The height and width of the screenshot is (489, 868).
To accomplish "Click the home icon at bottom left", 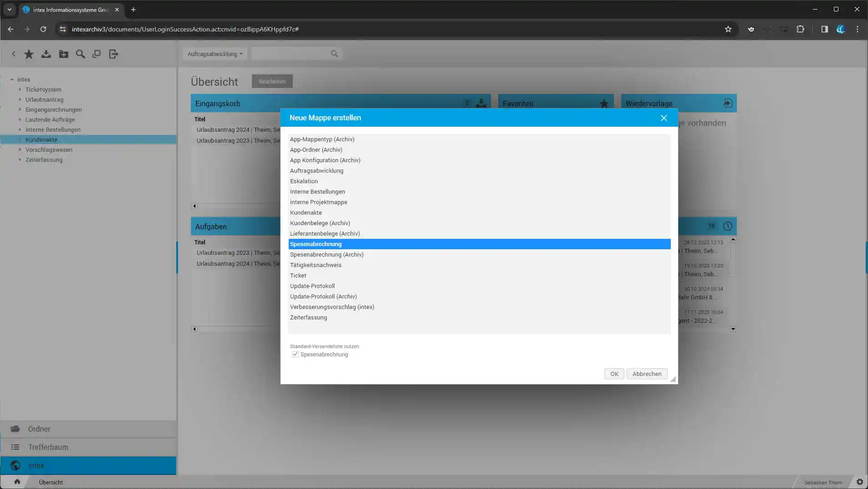I will 17,482.
